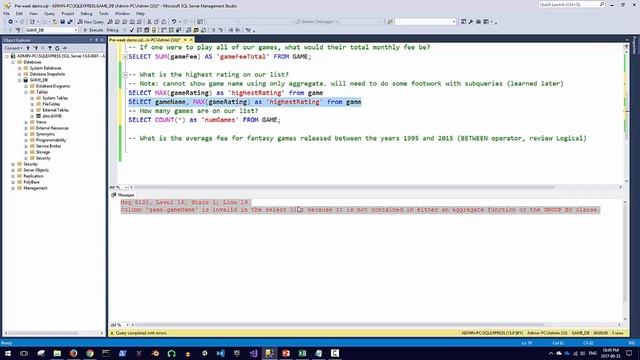The image size is (640, 360).
Task: Click the Msg 8120 error message line
Action: coord(184,202)
